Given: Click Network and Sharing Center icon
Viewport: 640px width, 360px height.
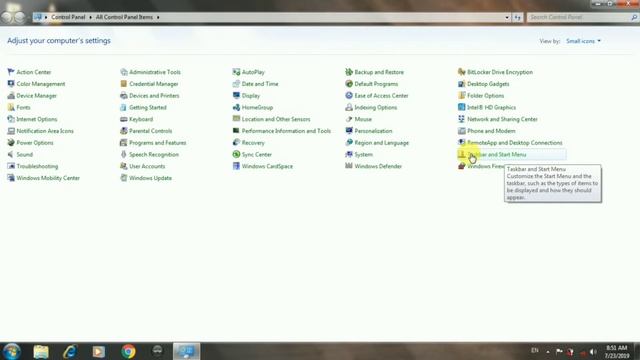Looking at the screenshot, I should (x=462, y=119).
